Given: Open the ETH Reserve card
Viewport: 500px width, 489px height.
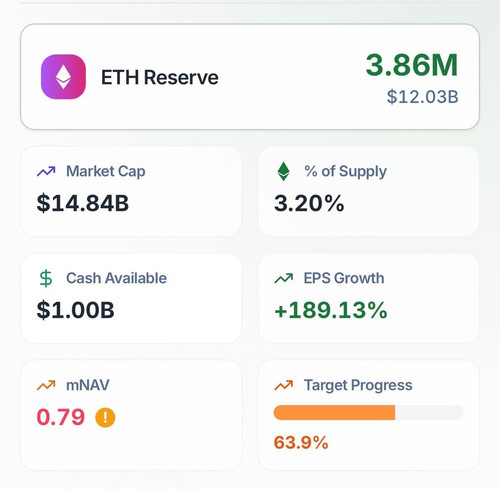Looking at the screenshot, I should click(250, 77).
